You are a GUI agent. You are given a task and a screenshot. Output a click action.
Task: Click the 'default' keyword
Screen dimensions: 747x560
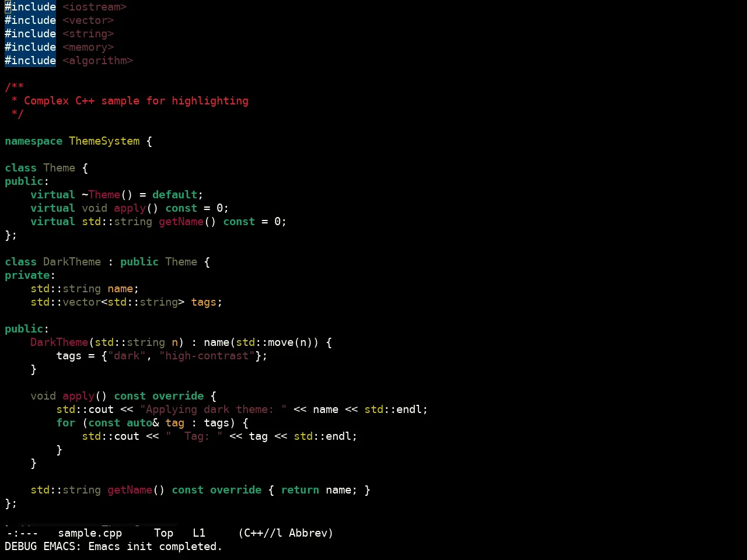[x=175, y=195]
